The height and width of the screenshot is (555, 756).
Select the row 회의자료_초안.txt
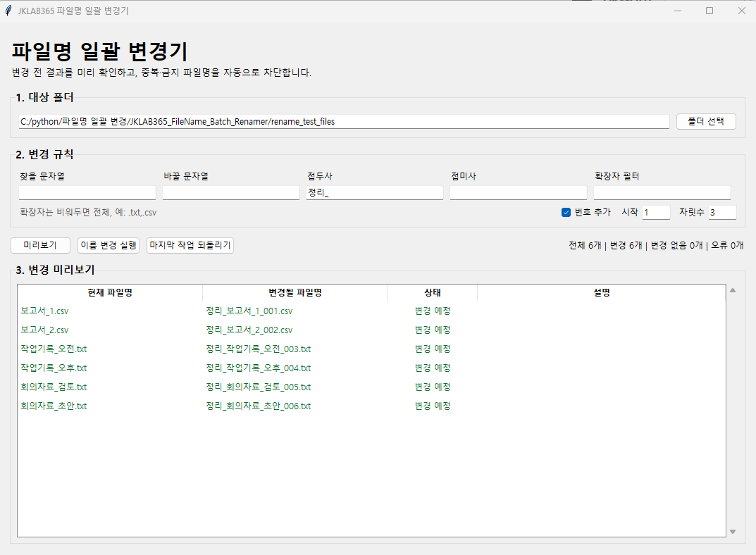click(x=371, y=406)
